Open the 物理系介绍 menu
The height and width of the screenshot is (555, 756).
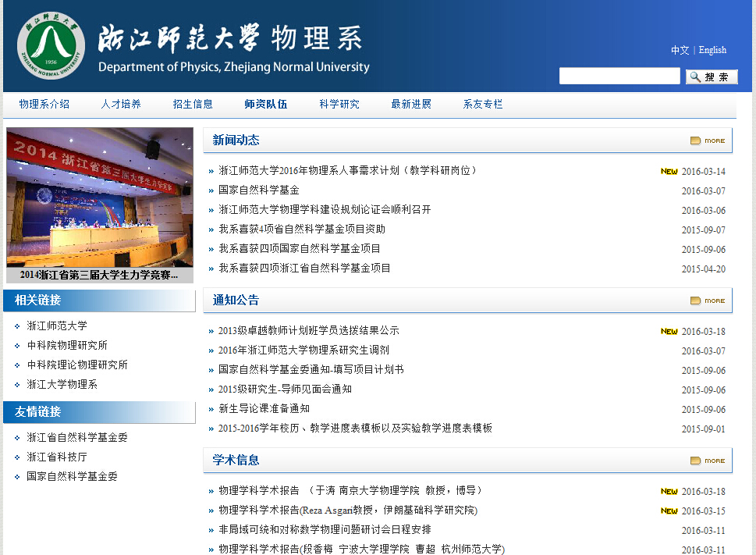[x=44, y=105]
